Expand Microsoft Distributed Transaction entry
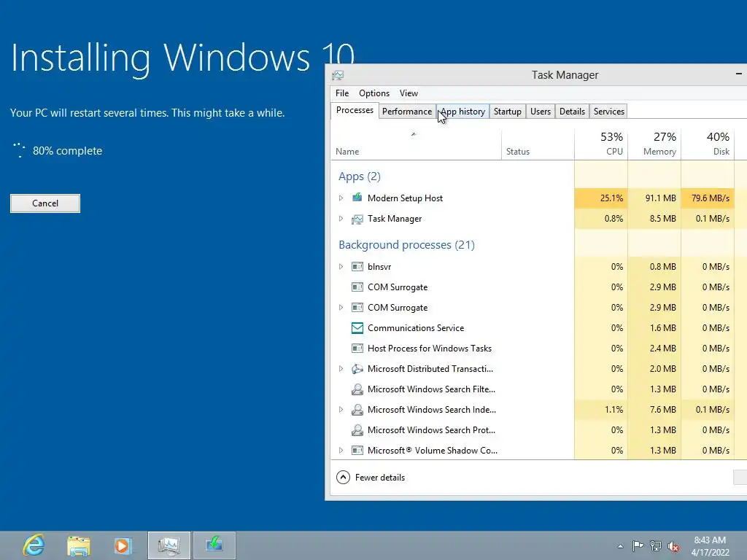747x560 pixels. coord(341,368)
